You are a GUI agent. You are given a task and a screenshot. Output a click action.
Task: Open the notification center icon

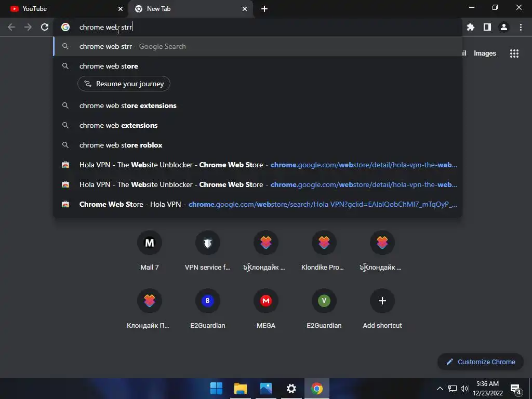[x=516, y=389]
